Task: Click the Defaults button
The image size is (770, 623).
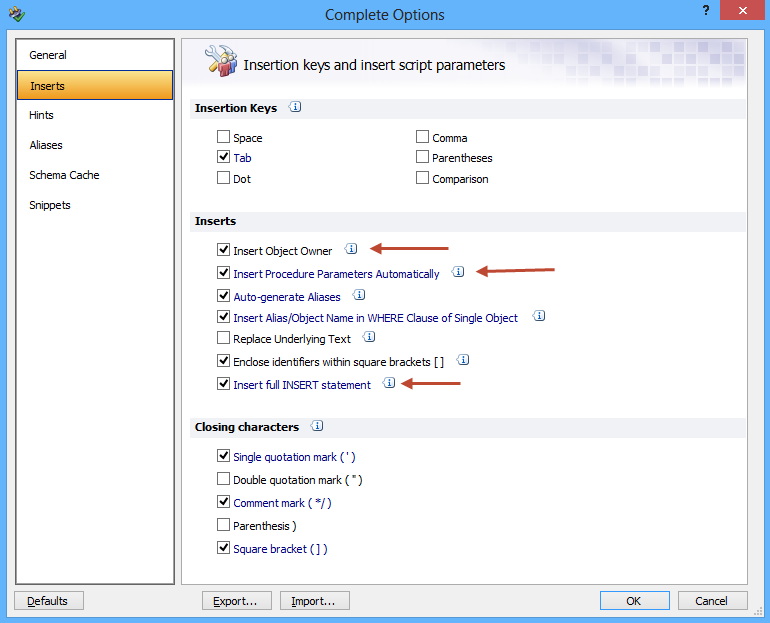Action: 49,600
